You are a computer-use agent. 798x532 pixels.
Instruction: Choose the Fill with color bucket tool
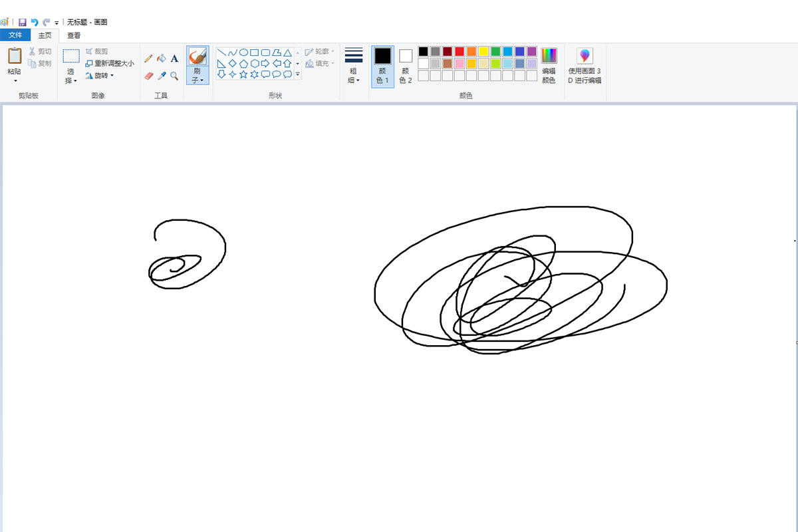click(161, 59)
